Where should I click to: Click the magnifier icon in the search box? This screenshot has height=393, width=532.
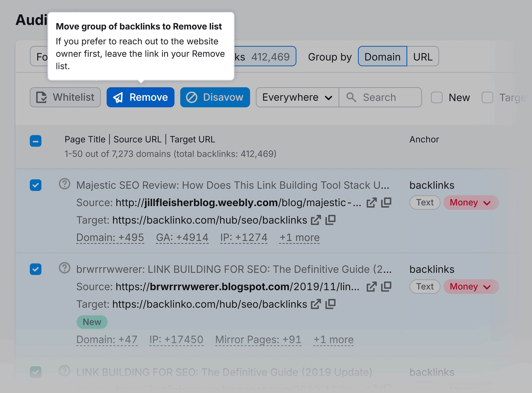(351, 97)
